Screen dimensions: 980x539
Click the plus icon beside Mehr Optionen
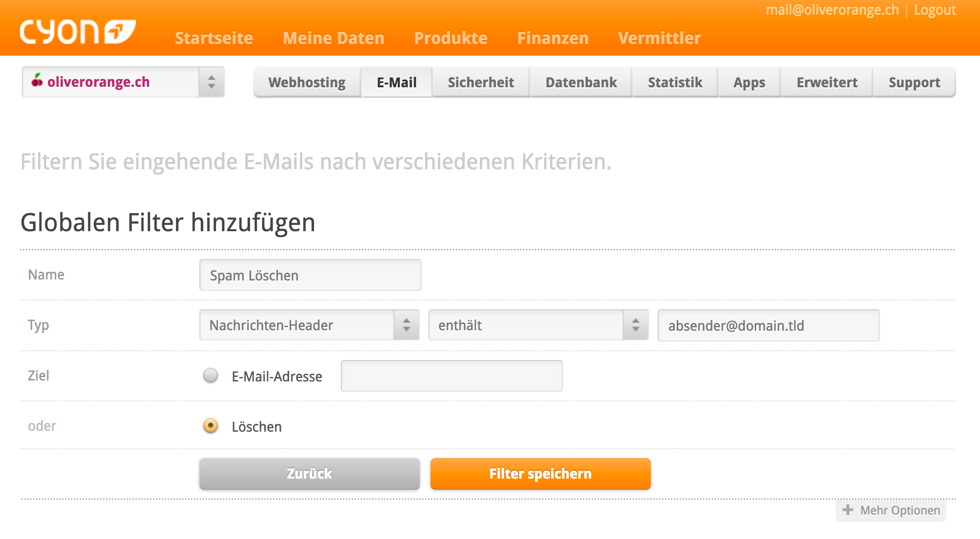(x=848, y=510)
